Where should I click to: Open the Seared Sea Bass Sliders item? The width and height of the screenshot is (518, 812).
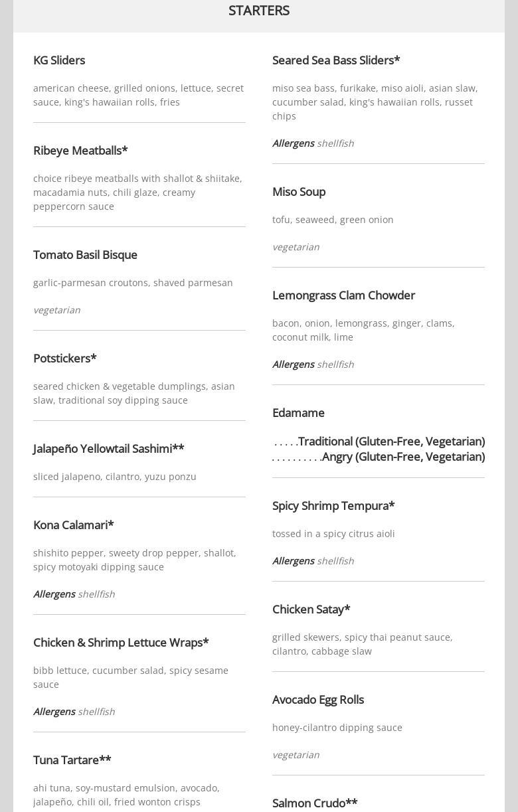click(x=336, y=60)
